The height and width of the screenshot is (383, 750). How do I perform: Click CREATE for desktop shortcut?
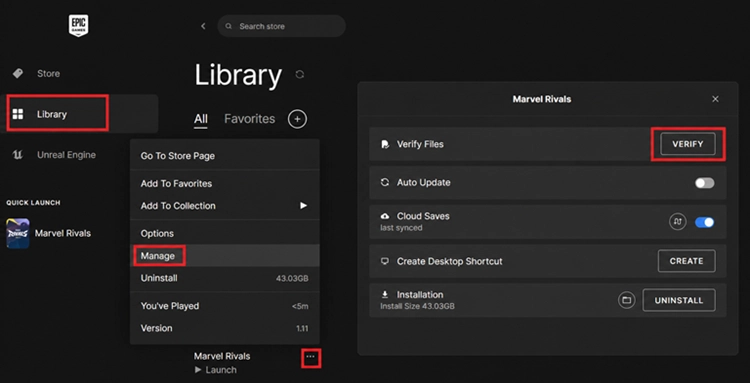[x=687, y=261]
